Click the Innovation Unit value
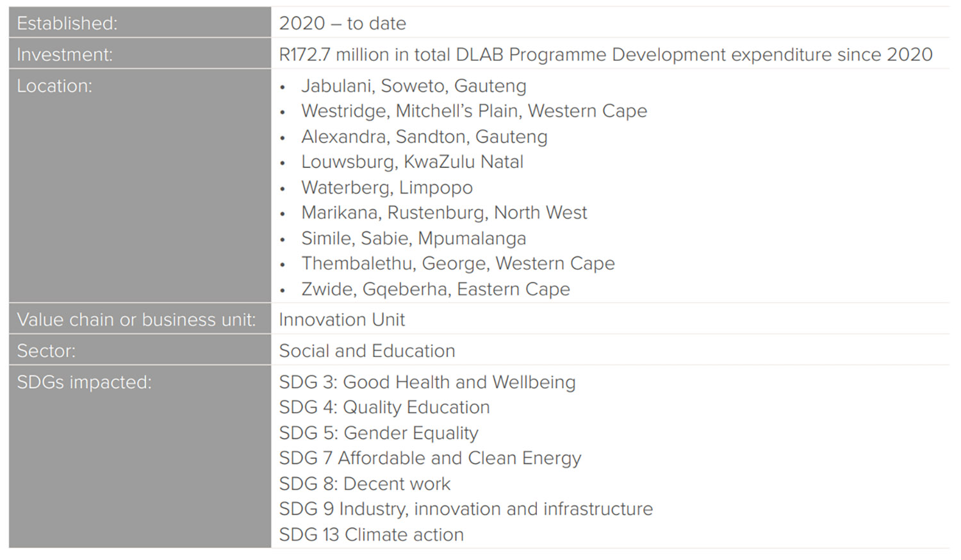 (341, 320)
